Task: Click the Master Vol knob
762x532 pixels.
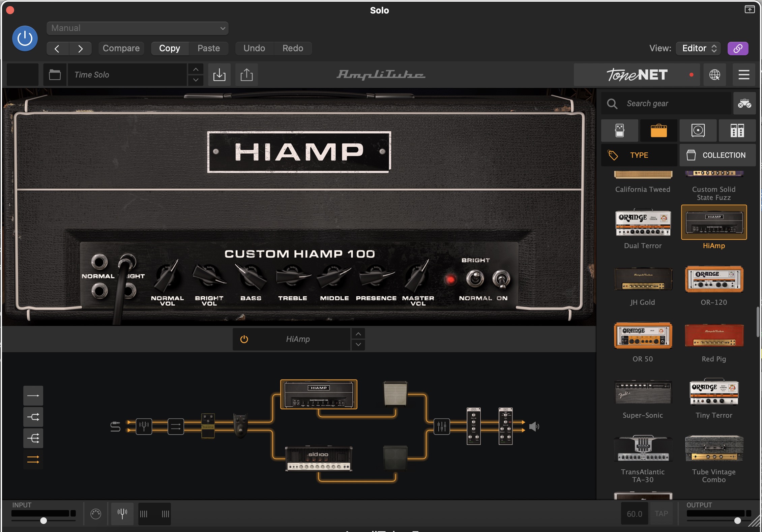Action: [x=417, y=277]
